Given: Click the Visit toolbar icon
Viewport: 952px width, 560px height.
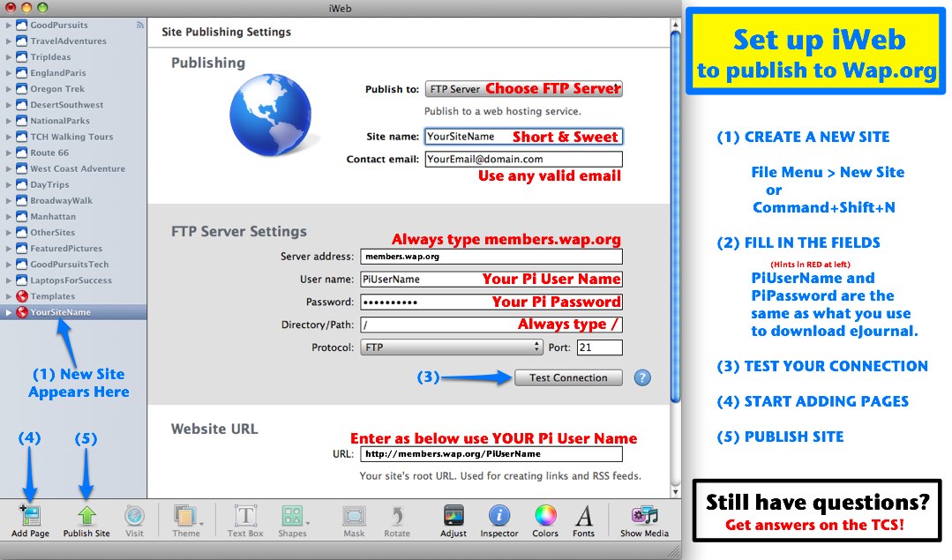Looking at the screenshot, I should 134,516.
